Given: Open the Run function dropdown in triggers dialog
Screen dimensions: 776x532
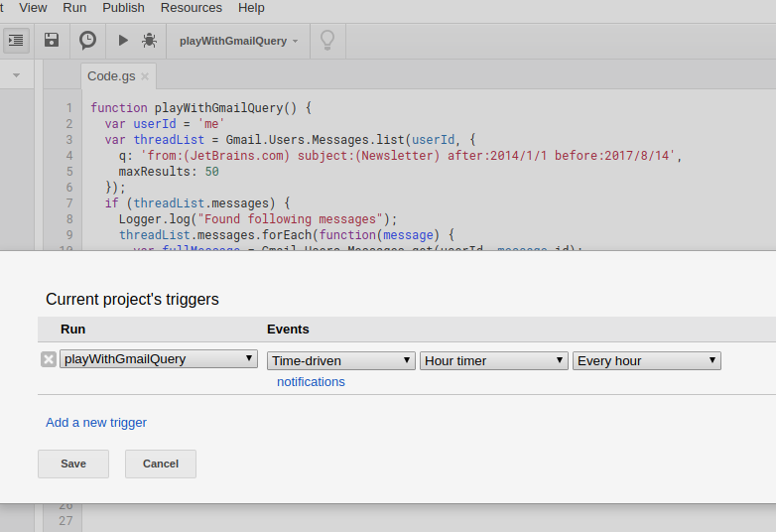Looking at the screenshot, I should pos(159,358).
